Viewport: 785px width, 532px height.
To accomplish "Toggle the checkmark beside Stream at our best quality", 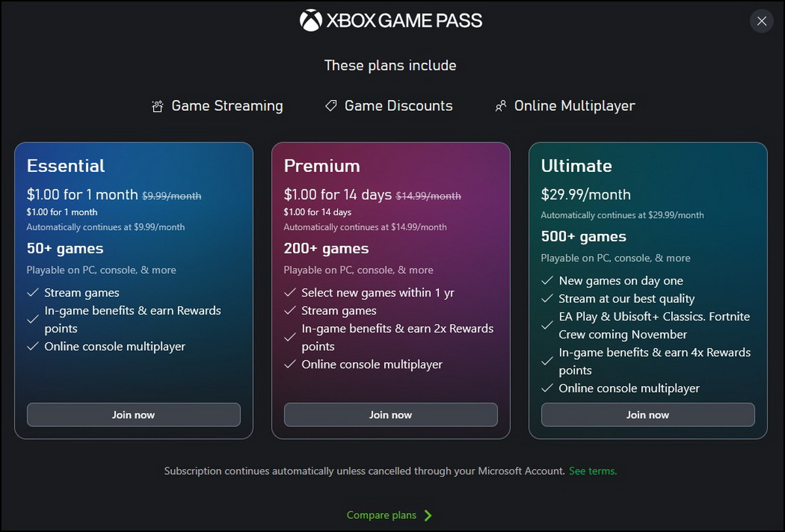I will tap(547, 298).
